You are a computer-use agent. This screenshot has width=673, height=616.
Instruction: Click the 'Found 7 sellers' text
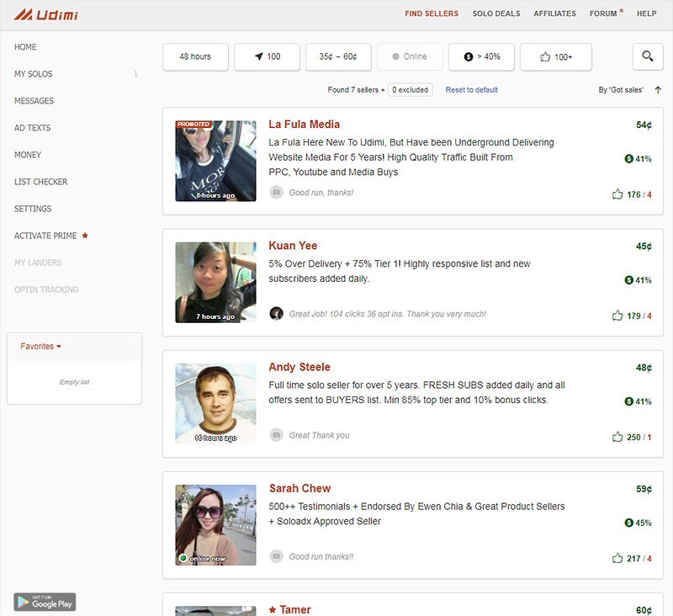pyautogui.click(x=352, y=90)
